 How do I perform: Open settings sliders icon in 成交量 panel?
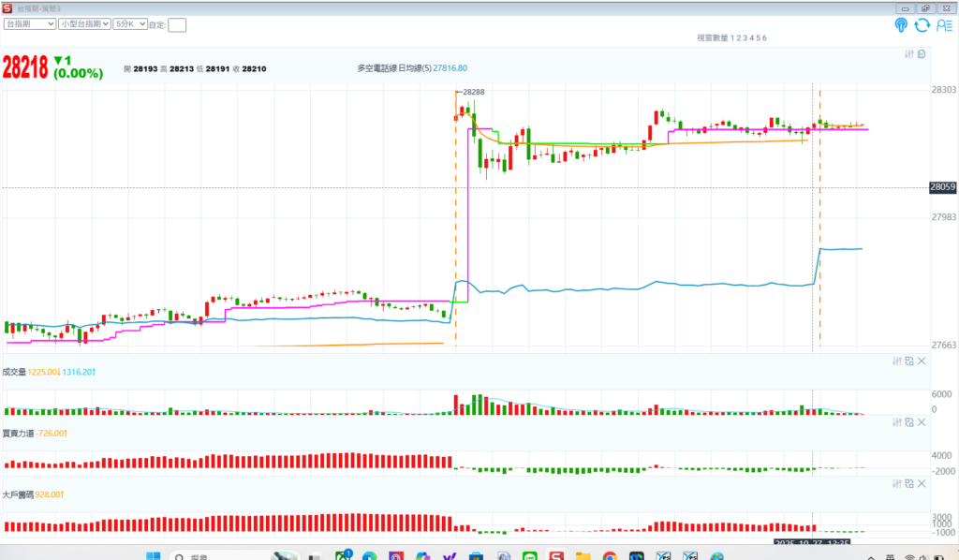click(x=895, y=361)
